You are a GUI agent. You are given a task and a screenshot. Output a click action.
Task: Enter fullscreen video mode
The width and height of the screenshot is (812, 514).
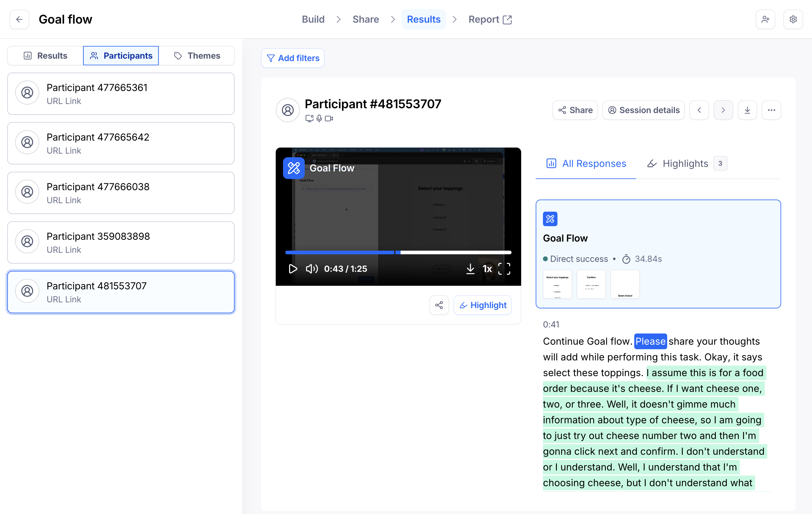point(504,269)
